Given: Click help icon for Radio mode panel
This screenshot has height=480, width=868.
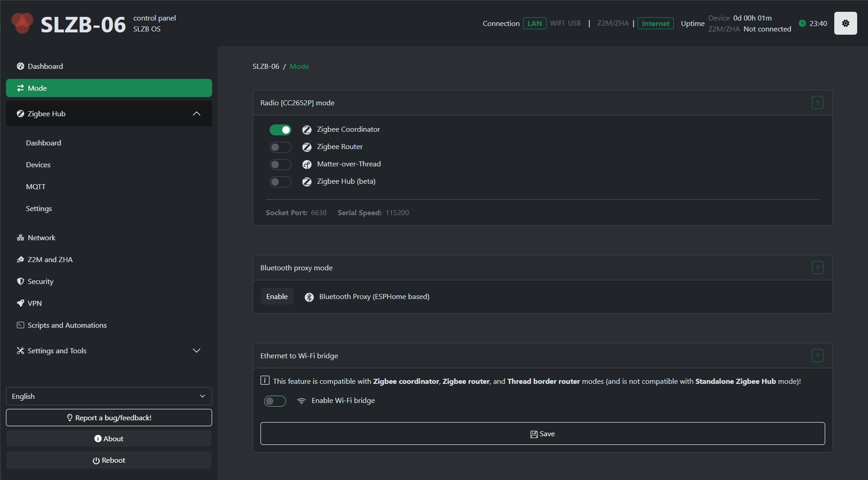Looking at the screenshot, I should coord(817,103).
